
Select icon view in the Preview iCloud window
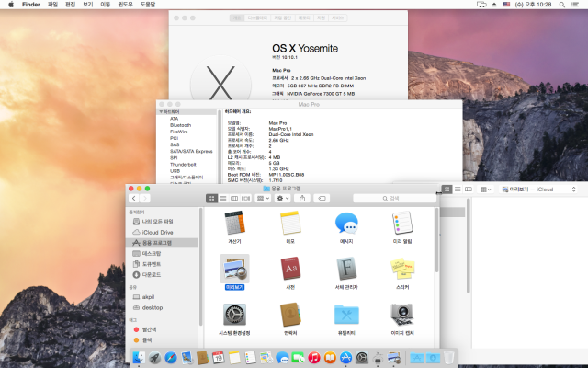click(447, 190)
